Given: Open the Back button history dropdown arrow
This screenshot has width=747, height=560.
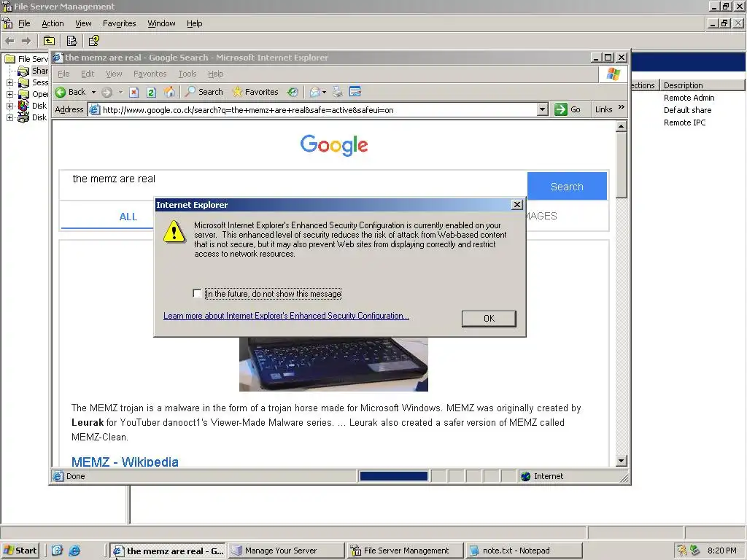Looking at the screenshot, I should tap(94, 93).
